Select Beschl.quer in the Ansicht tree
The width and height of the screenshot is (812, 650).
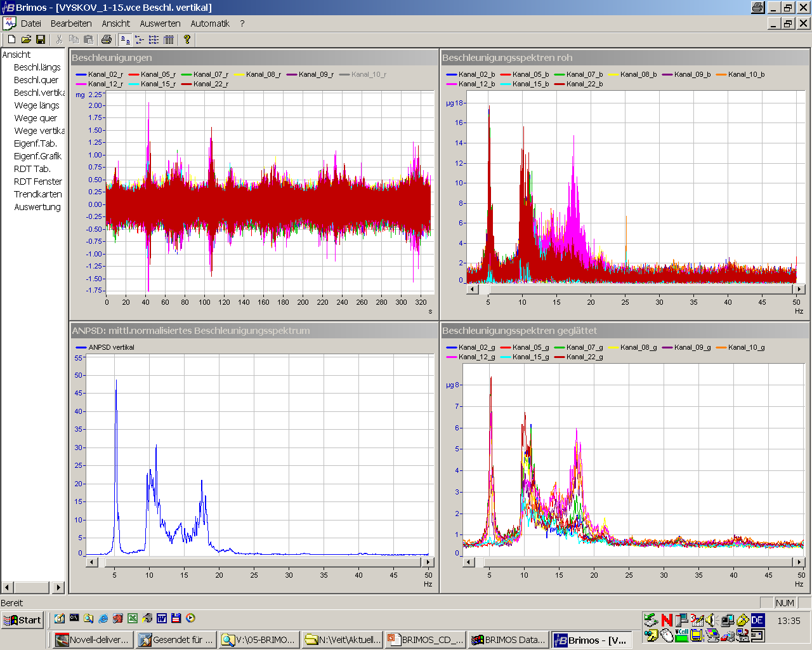point(36,80)
